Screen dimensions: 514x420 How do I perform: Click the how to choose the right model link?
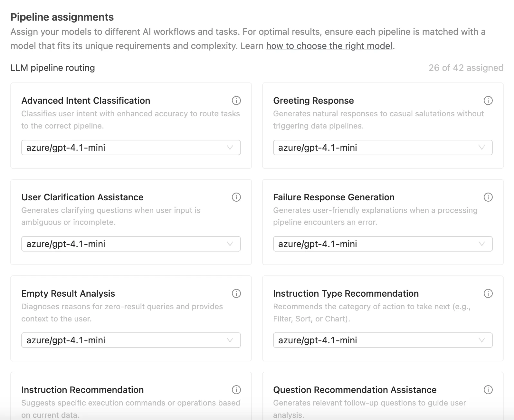coord(329,46)
